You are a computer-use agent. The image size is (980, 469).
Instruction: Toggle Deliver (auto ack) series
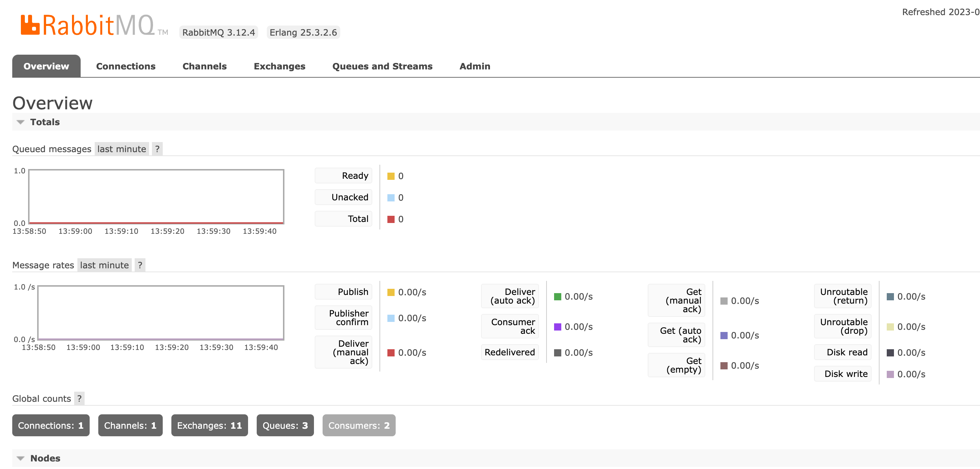pos(510,296)
